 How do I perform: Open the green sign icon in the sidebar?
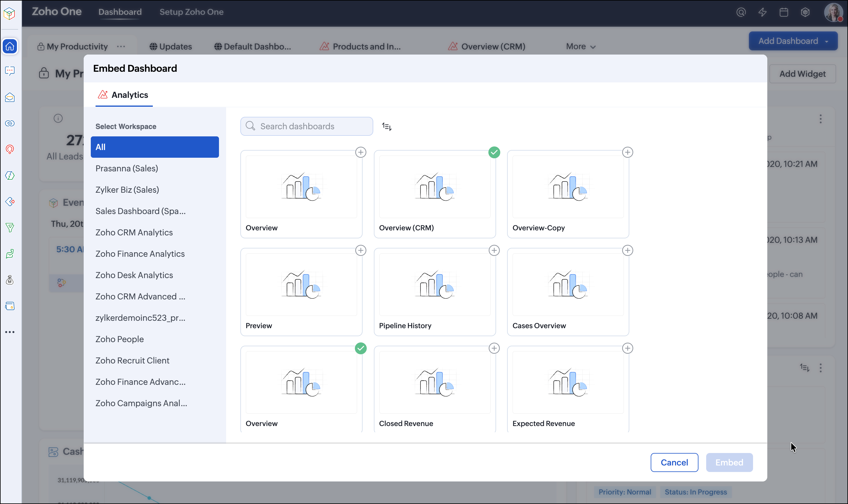10,253
